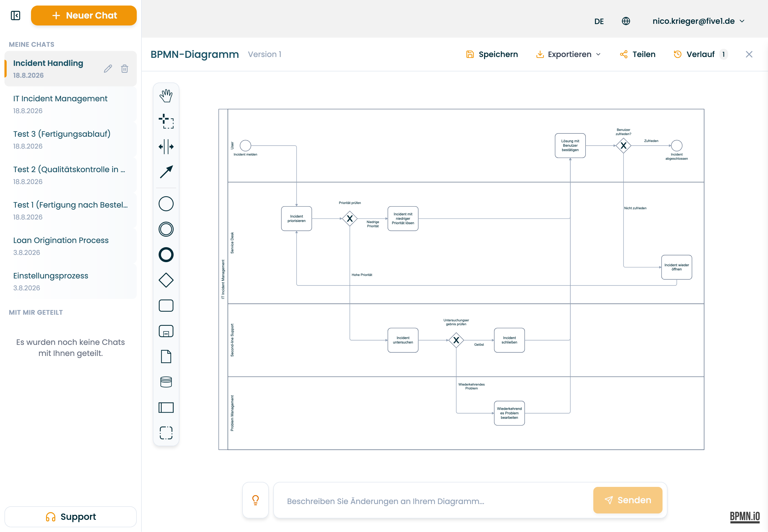
Task: Activate the create/remove space tool
Action: (x=166, y=147)
